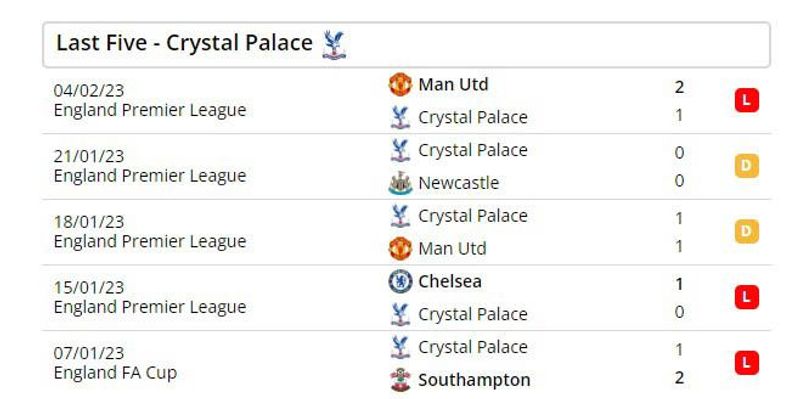Image resolution: width=800 pixels, height=399 pixels.
Task: Click red L badge for 04/02/23 match
Action: [747, 101]
